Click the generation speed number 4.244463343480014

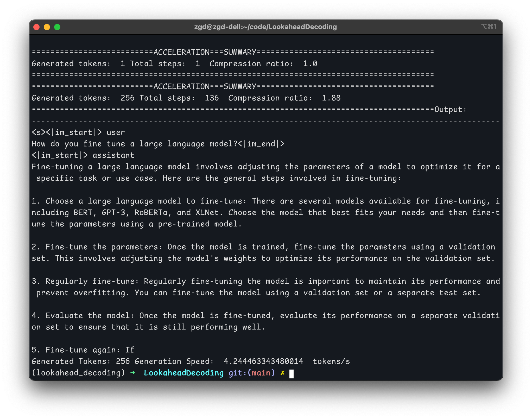point(263,361)
